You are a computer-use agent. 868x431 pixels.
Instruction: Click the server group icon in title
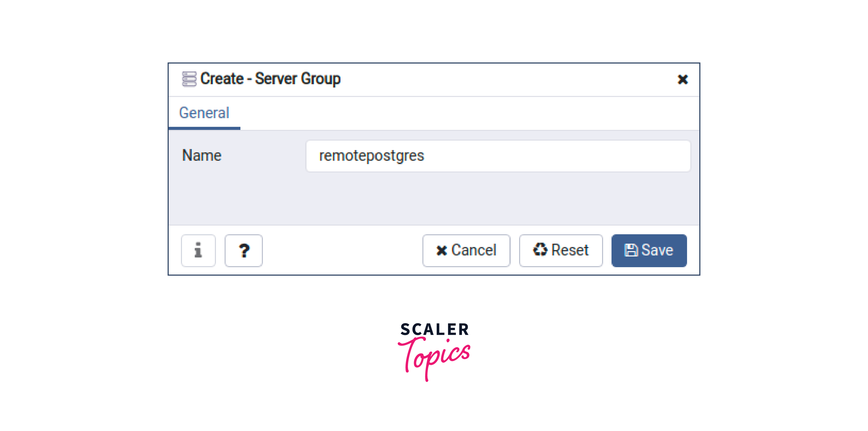click(189, 79)
